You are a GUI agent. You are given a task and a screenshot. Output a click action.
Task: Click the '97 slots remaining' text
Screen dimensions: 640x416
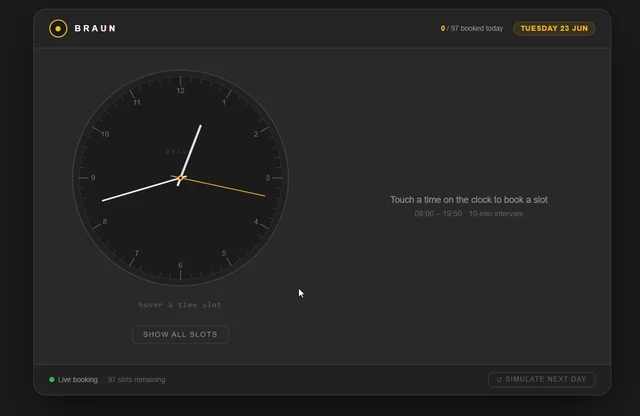click(x=136, y=380)
